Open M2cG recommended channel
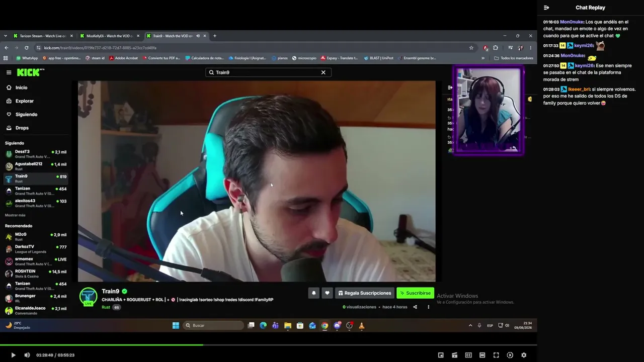The width and height of the screenshot is (644, 362). [x=35, y=236]
